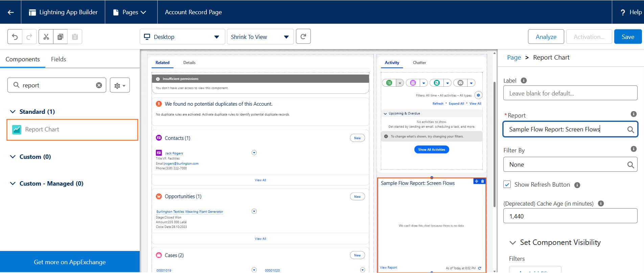Click the Paste clipboard icon
The height and width of the screenshot is (273, 644).
click(x=75, y=37)
